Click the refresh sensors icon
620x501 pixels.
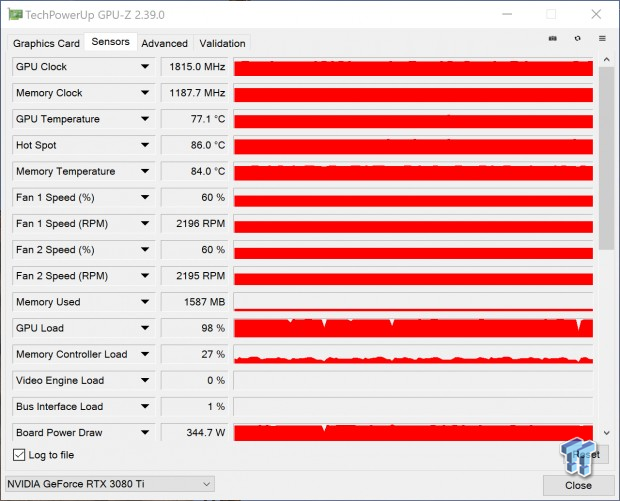tap(578, 38)
